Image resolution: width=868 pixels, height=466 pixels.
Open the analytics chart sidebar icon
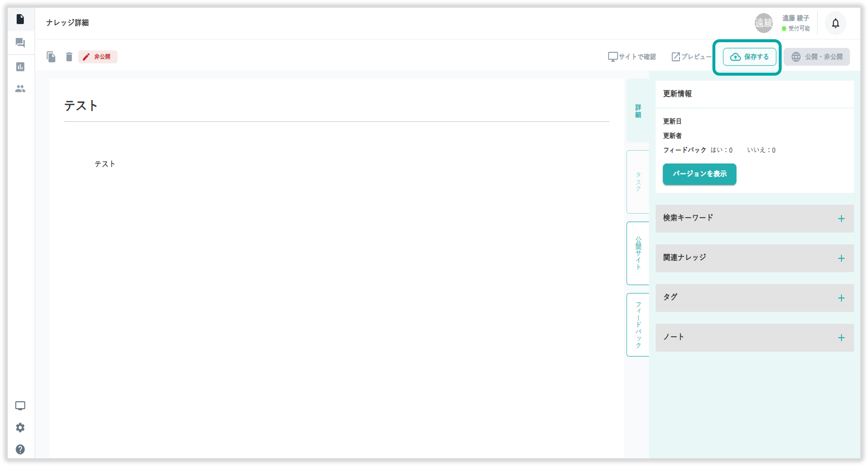pyautogui.click(x=20, y=67)
